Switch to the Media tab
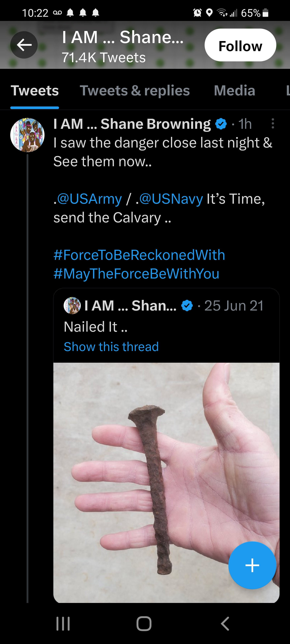This screenshot has width=290, height=644. (234, 91)
